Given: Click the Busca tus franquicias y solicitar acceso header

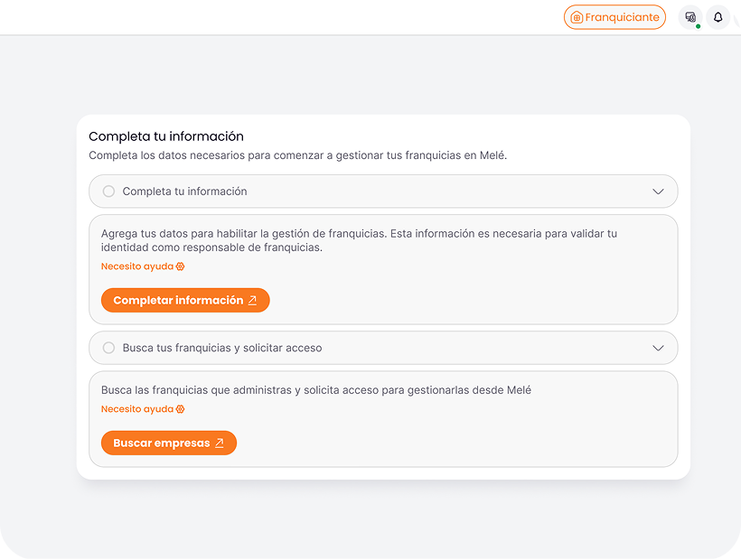Looking at the screenshot, I should click(x=222, y=348).
